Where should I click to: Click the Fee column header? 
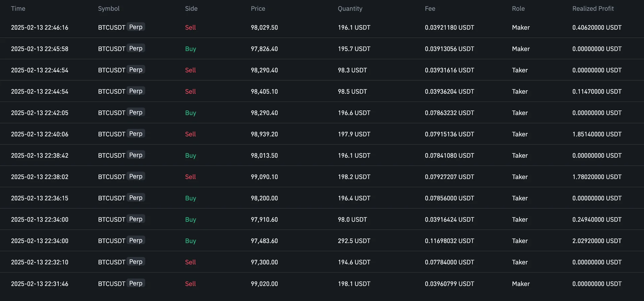point(430,9)
